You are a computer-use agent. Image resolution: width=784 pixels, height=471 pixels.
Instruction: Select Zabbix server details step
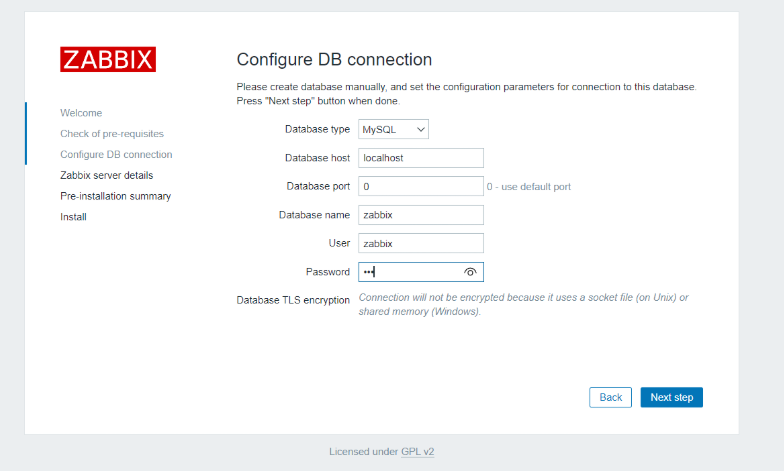tap(107, 175)
